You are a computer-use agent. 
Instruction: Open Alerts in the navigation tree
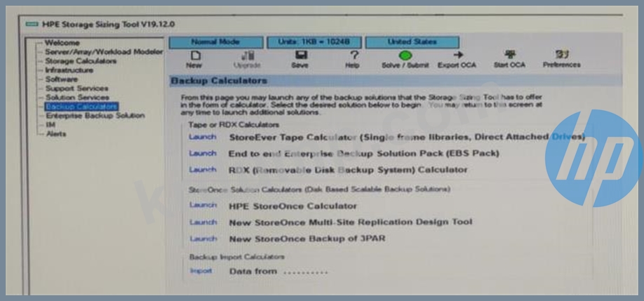[56, 134]
